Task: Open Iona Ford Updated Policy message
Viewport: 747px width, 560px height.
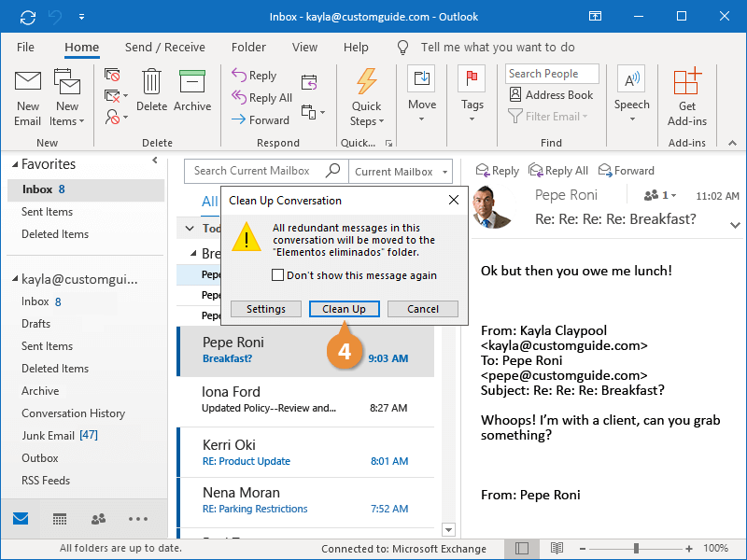Action: coord(305,400)
